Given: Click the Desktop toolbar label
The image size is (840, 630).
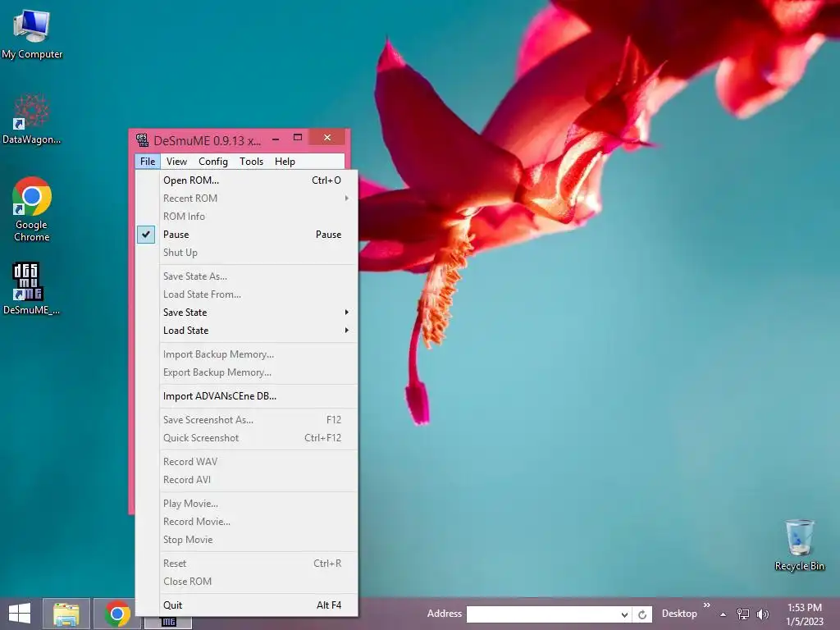Looking at the screenshot, I should tap(679, 614).
